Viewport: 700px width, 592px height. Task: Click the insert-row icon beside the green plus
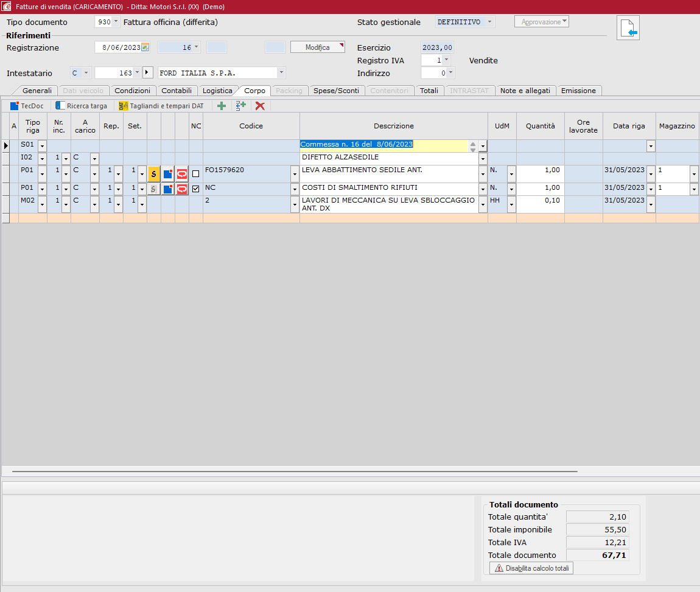click(x=240, y=106)
